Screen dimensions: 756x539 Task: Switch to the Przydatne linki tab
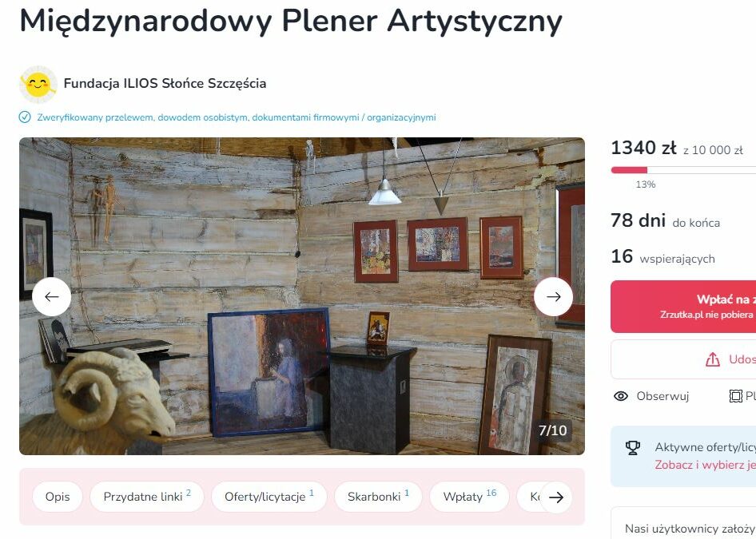click(147, 497)
